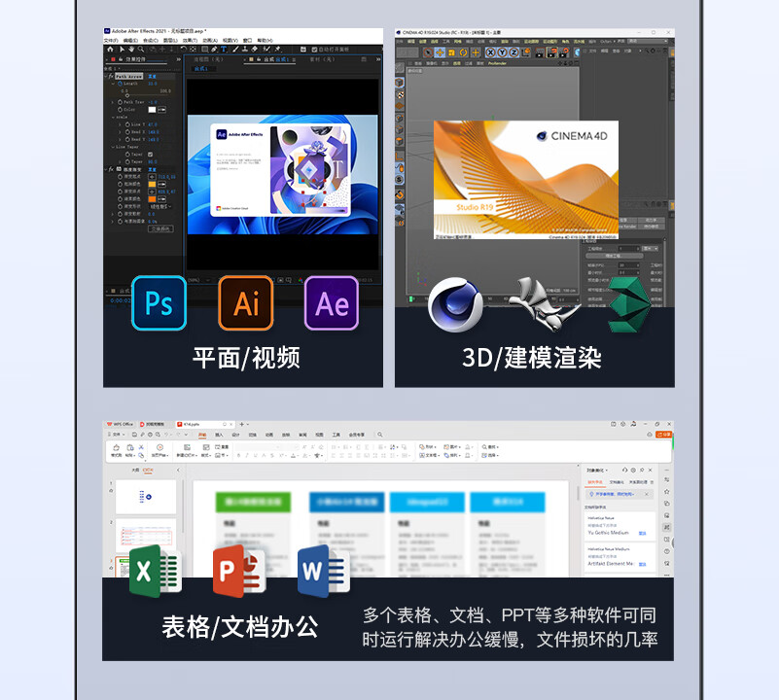Screen dimensions: 779x700
Task: Toggle Z axis lock in Cinema 4D
Action: coord(513,52)
